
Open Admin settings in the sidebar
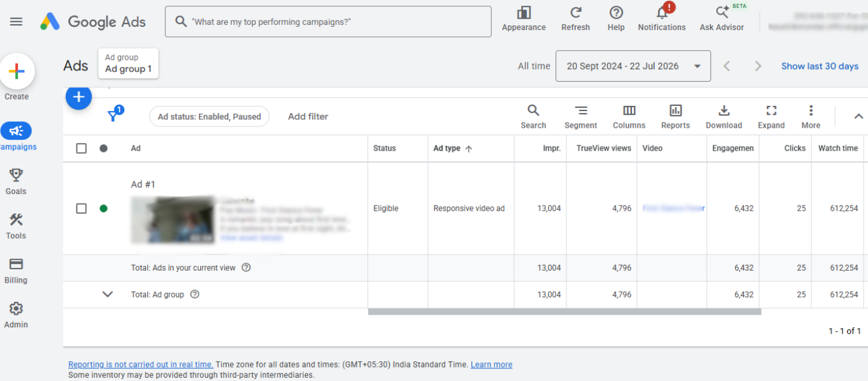coord(16,315)
